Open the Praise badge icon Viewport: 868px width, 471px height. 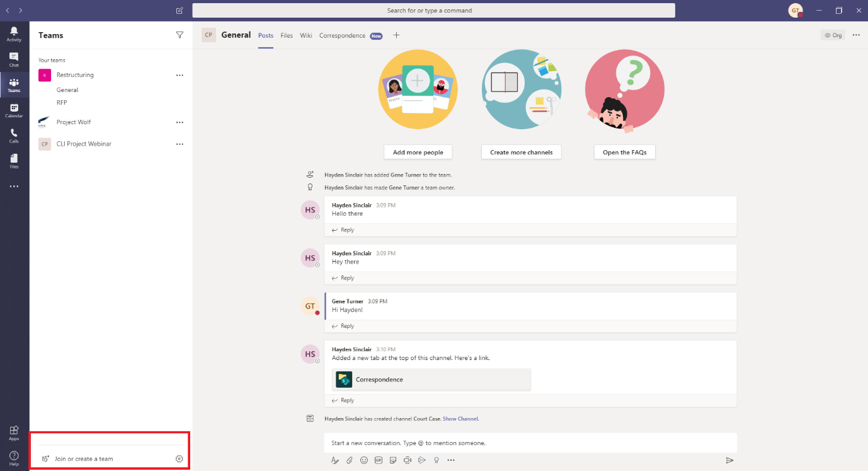click(x=437, y=460)
